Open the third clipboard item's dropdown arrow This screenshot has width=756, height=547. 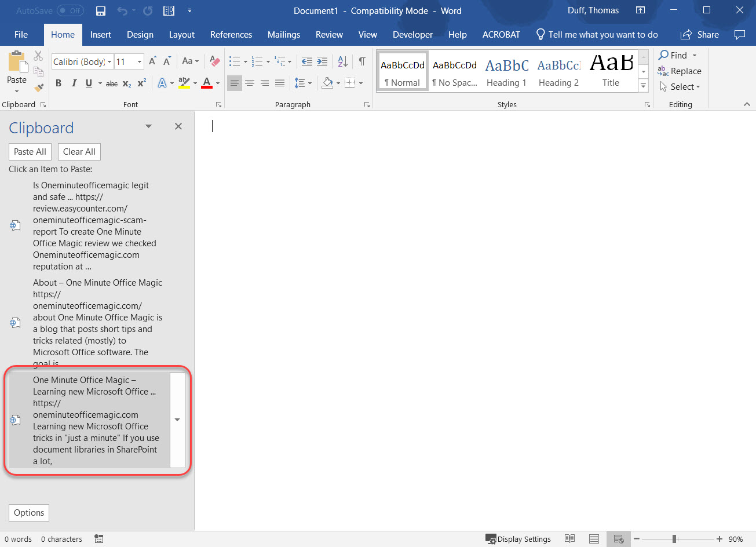[177, 420]
